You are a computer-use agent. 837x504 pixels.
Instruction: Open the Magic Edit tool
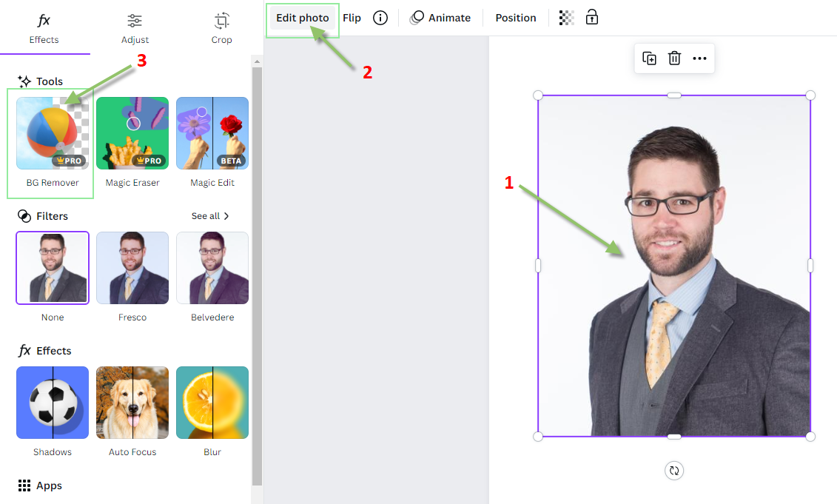[x=212, y=133]
